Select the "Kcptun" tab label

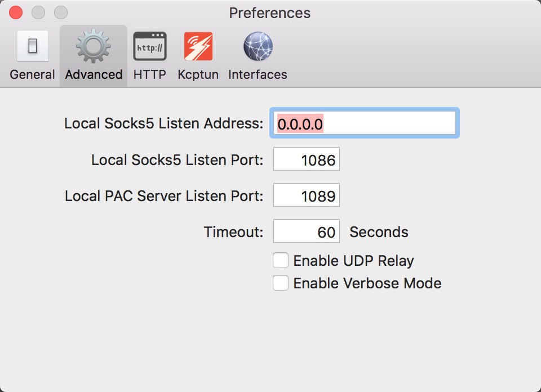pyautogui.click(x=198, y=74)
